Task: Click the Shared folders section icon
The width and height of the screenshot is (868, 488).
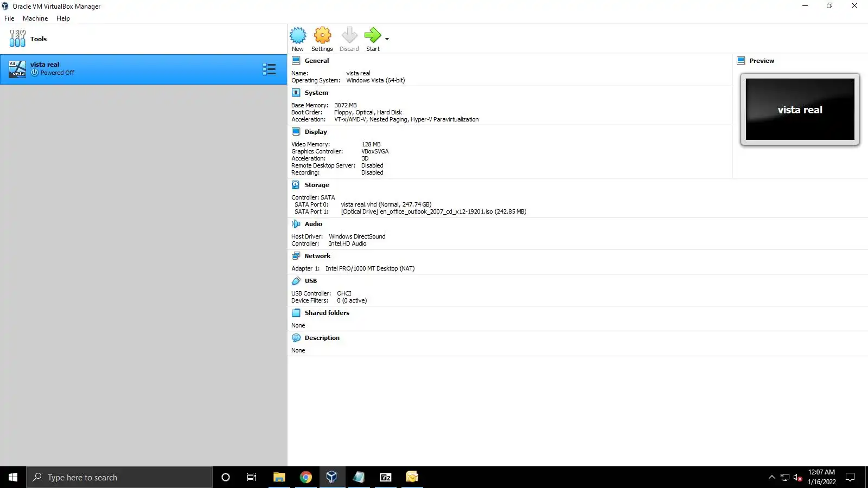Action: pos(296,313)
